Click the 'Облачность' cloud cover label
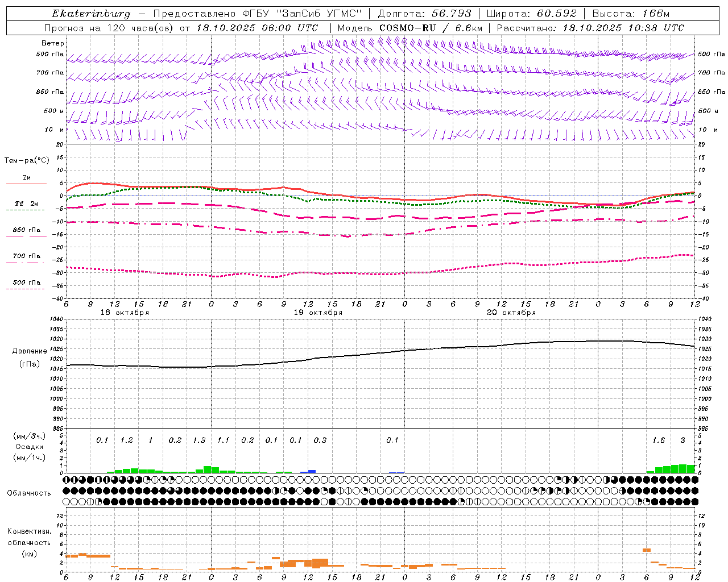The image size is (728, 582). (x=29, y=493)
